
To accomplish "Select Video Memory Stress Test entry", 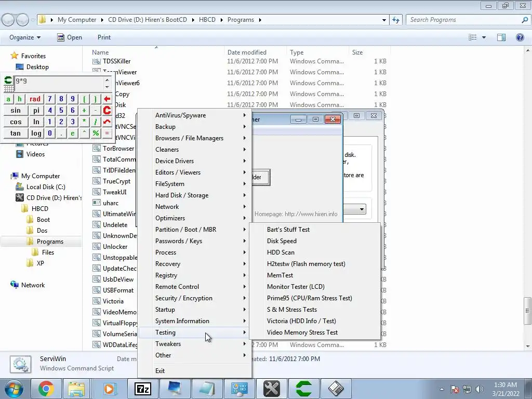I will point(315,332).
